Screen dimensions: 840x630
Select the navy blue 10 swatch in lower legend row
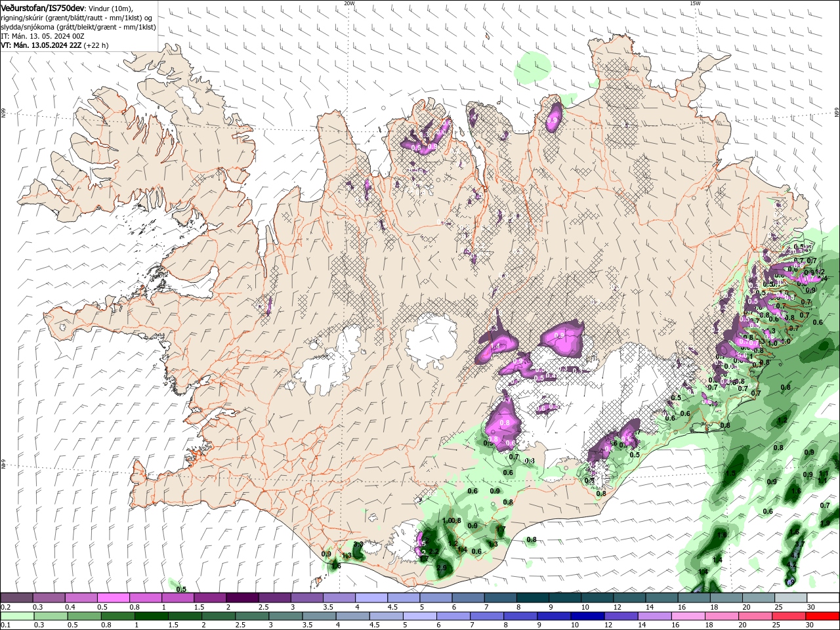[x=587, y=616]
